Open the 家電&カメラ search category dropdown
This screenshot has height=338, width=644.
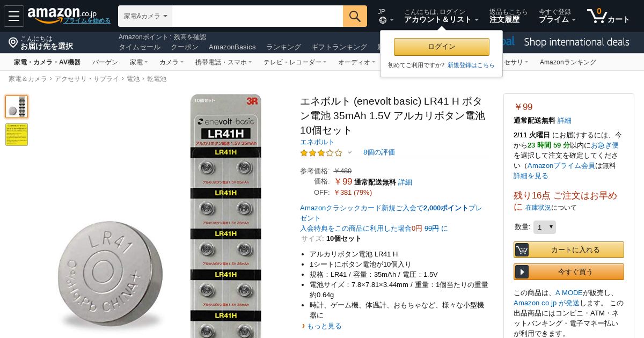(145, 16)
